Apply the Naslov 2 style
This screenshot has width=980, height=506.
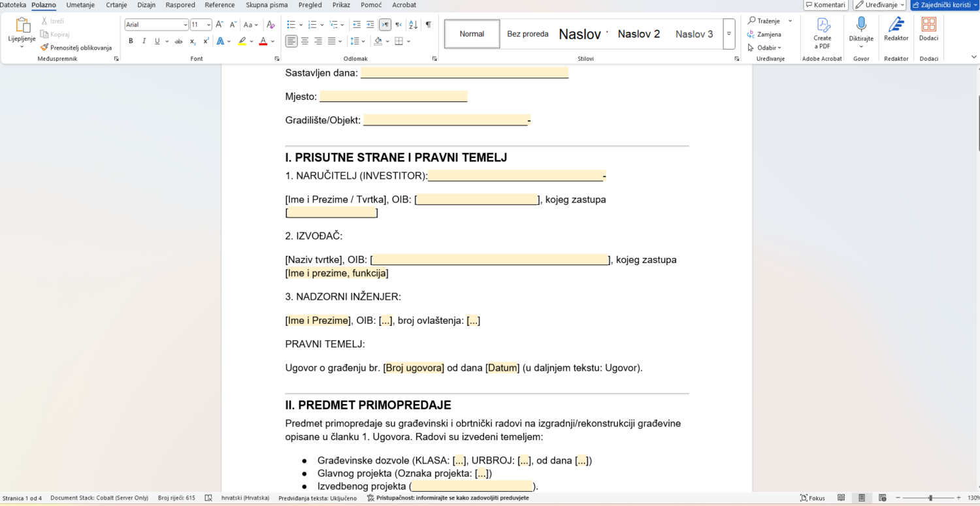[639, 34]
